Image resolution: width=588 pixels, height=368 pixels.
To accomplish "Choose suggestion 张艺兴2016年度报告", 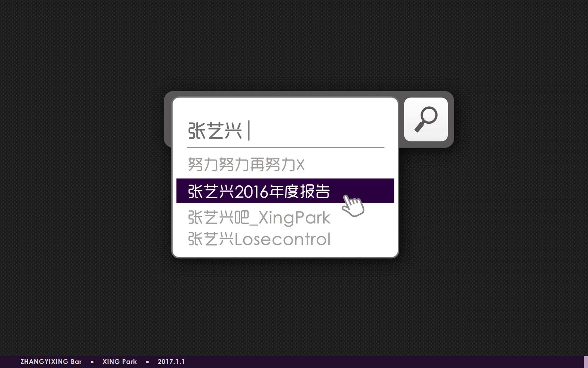I will (x=285, y=191).
